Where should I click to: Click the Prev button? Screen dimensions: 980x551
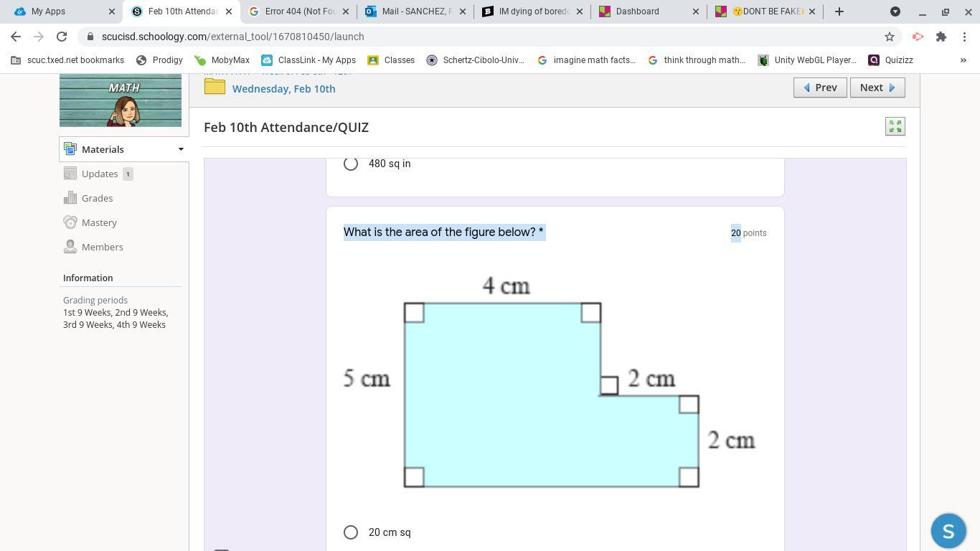820,88
